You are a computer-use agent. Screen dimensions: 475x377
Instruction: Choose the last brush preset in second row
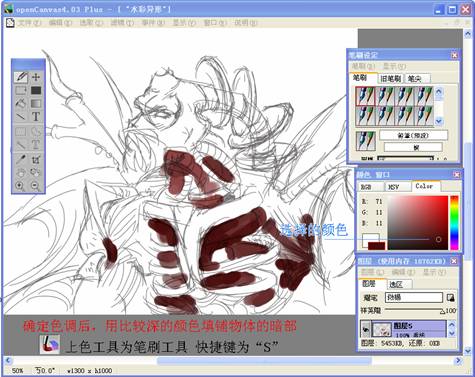(x=424, y=115)
